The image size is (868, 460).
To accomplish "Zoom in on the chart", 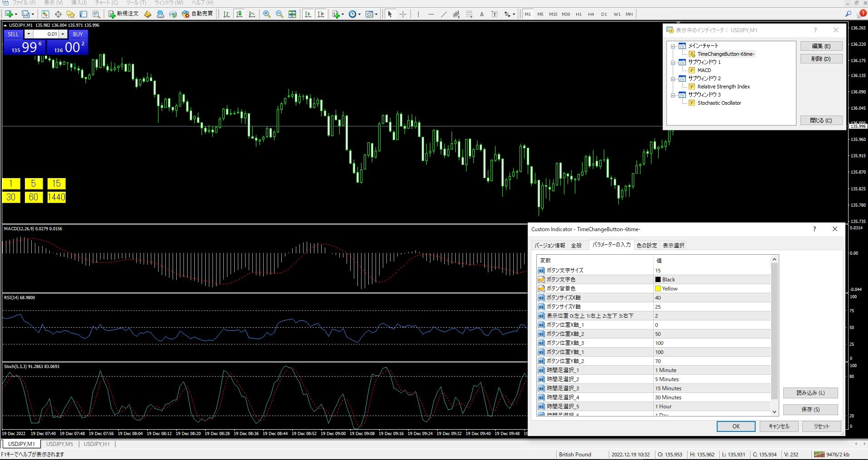I will pyautogui.click(x=267, y=14).
